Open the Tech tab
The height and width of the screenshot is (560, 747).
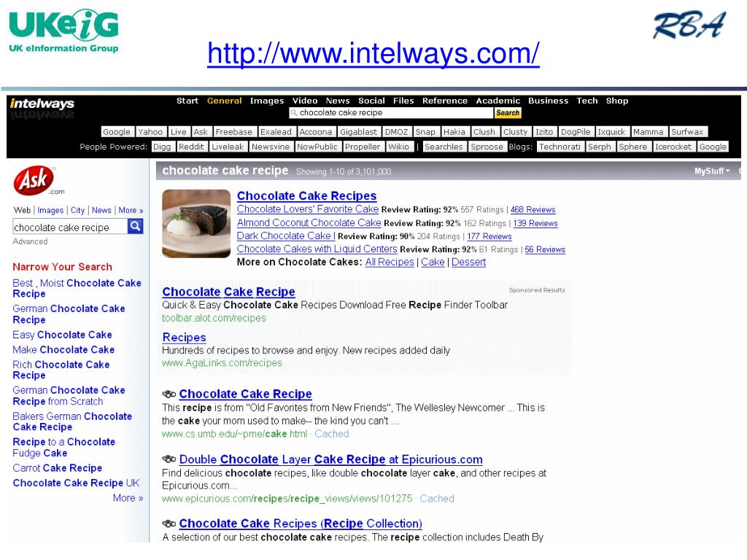pos(587,101)
